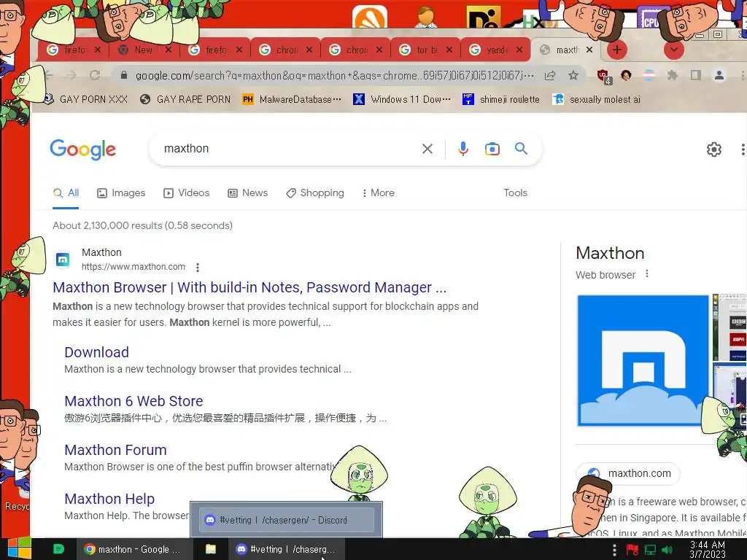Click the URL address bar
Image resolution: width=747 pixels, height=560 pixels.
click(333, 75)
